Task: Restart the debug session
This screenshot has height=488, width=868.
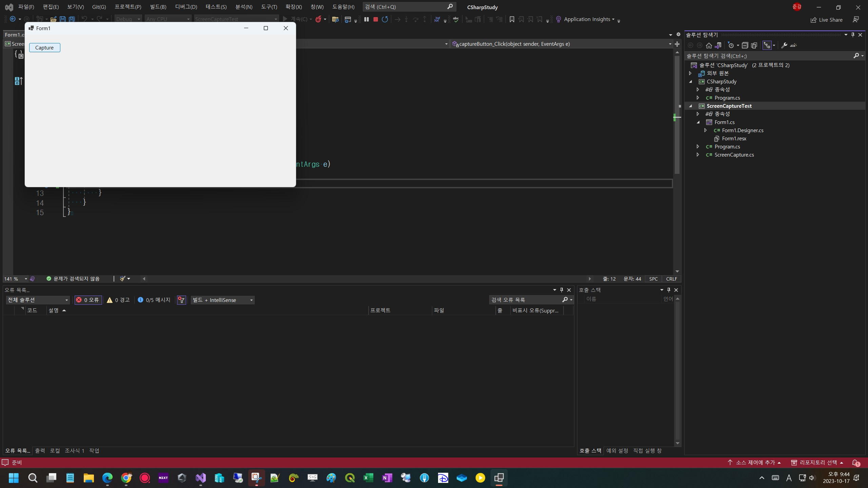Action: [x=384, y=19]
